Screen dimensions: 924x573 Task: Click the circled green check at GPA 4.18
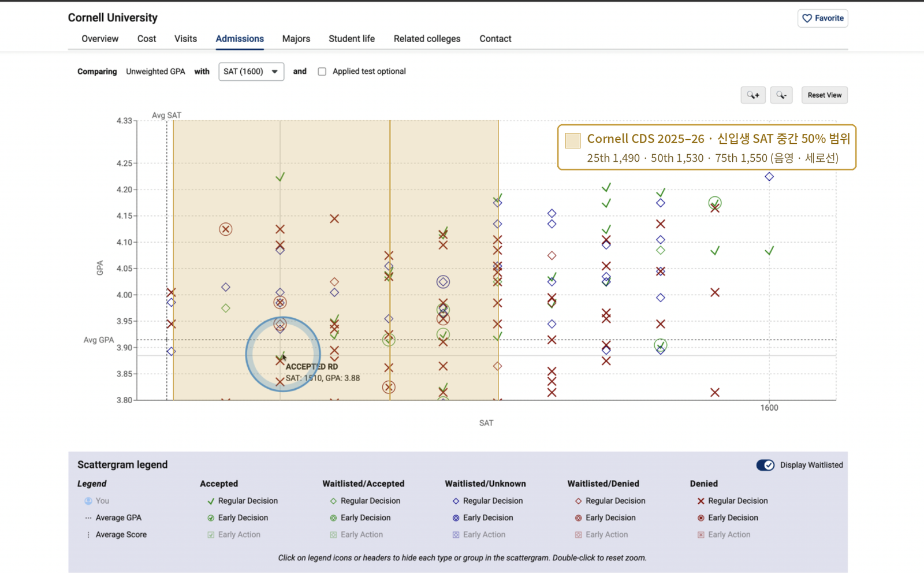coord(715,203)
